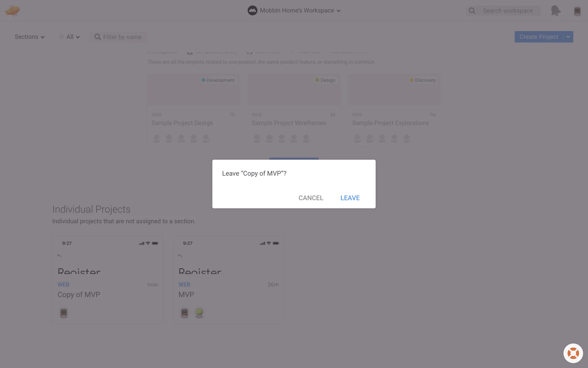Click the green member avatar on MVP
This screenshot has width=588, height=368.
tap(199, 312)
